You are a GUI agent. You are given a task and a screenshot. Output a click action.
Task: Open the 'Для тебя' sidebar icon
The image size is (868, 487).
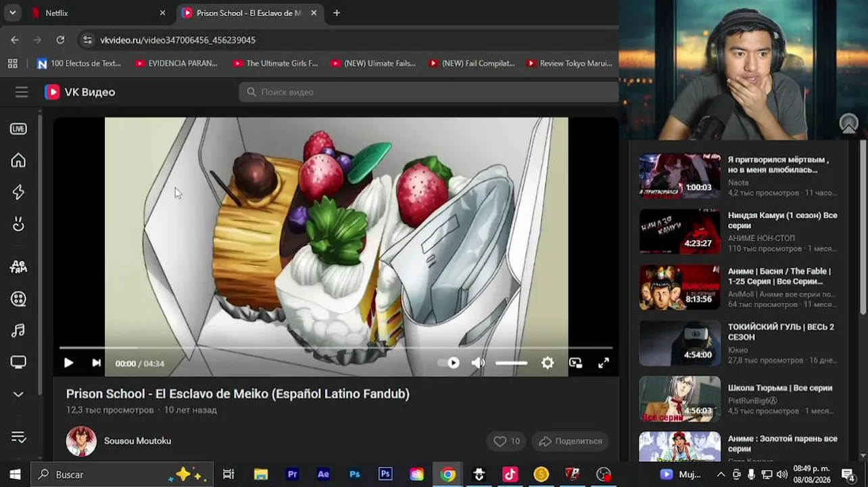(x=18, y=266)
